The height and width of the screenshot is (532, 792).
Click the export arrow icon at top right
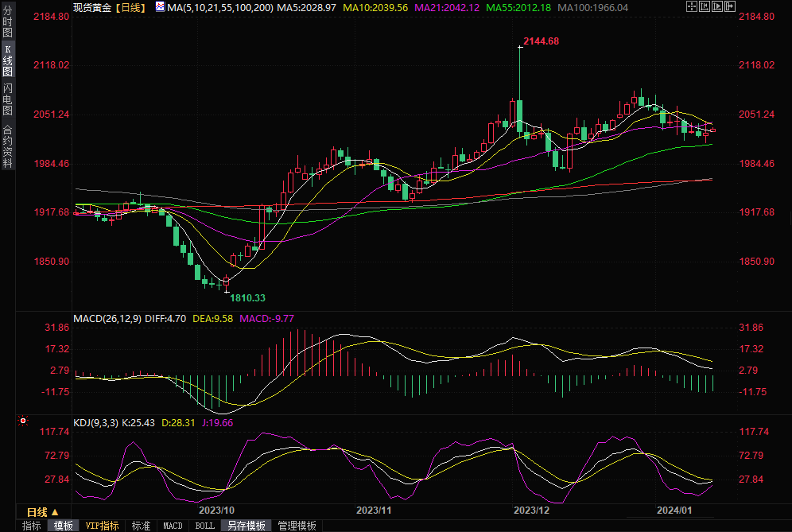point(729,7)
